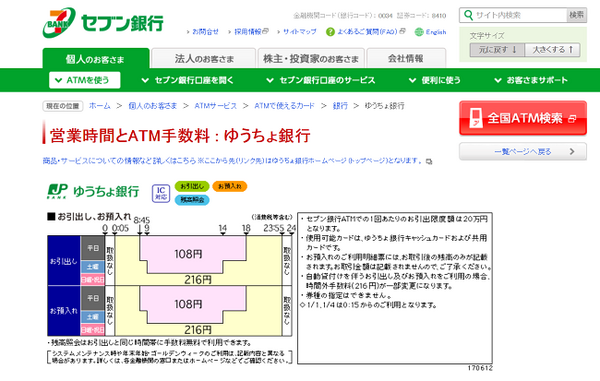The width and height of the screenshot is (600, 381).
Task: Click the 現在の位置 label
Action: point(63,106)
